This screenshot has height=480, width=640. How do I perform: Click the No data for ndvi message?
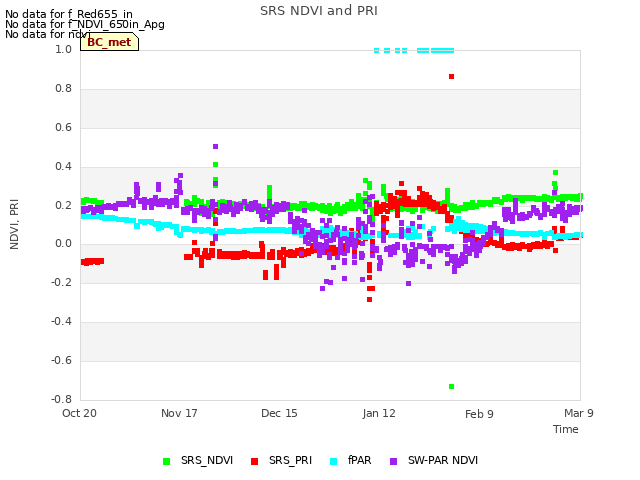coord(48,34)
